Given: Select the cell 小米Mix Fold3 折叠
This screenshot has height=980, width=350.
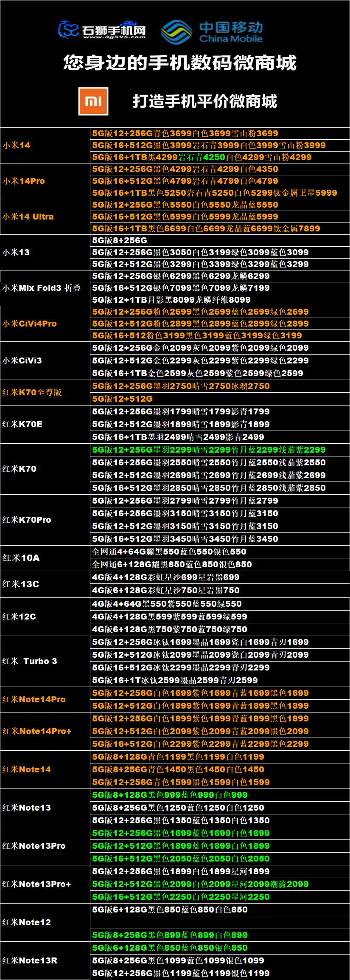Looking at the screenshot, I should [x=45, y=288].
